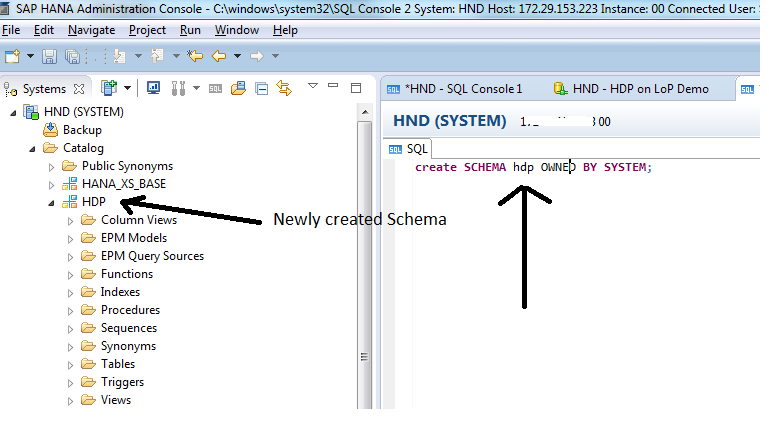
Task: Open SQL console icon in Systems toolbar
Action: coord(214,88)
